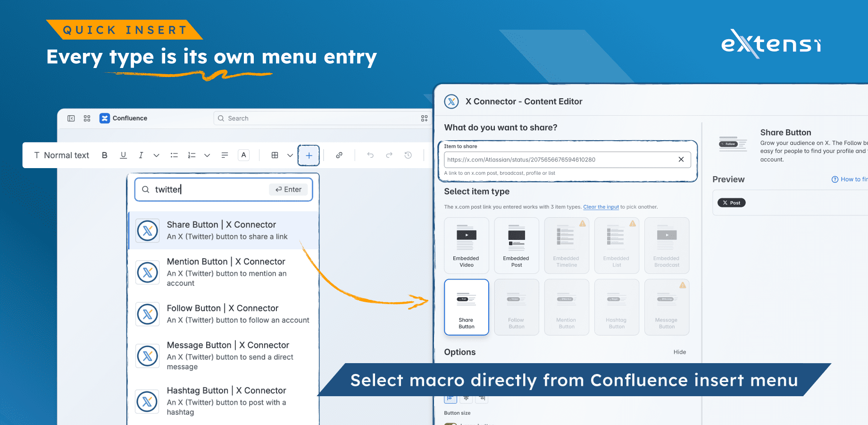
Task: Insert a numbered list
Action: click(192, 155)
